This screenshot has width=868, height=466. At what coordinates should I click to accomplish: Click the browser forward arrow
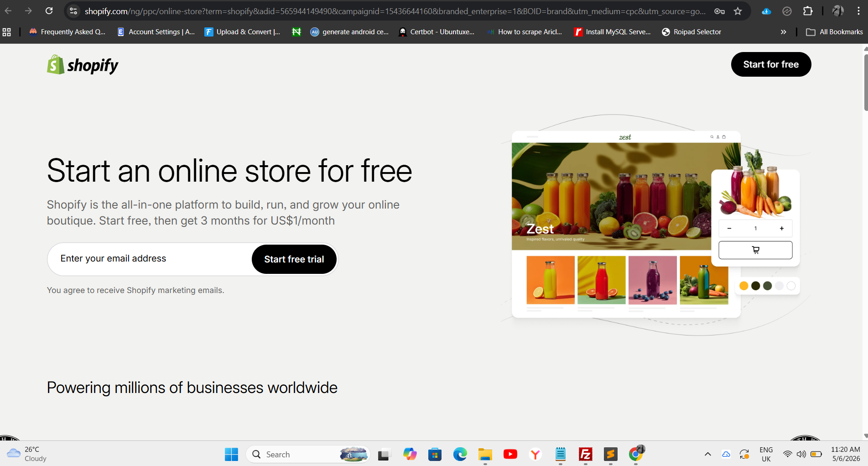[x=28, y=11]
